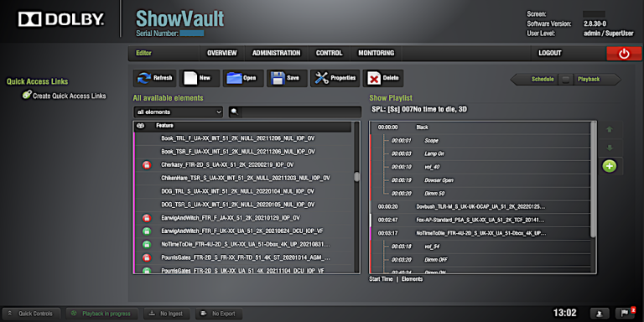Click Create Quick Access Links
The height and width of the screenshot is (322, 644).
coord(70,96)
